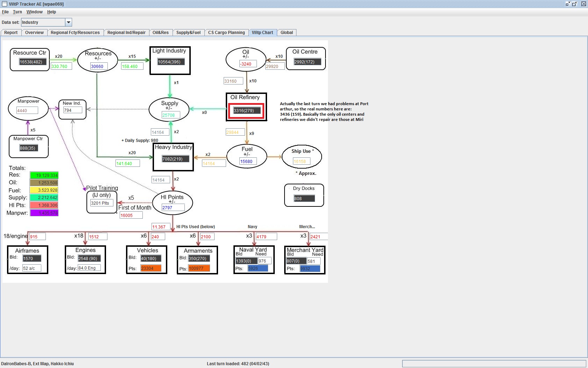Switch to the Report tab
588x368 pixels.
click(11, 33)
